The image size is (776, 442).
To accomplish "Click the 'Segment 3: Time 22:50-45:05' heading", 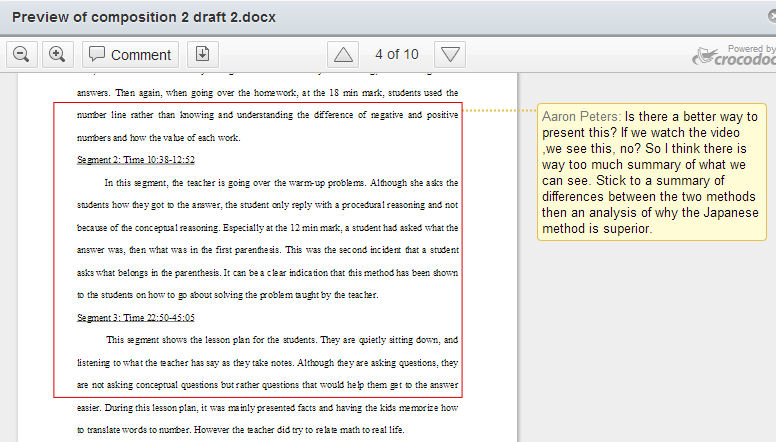I will tap(135, 318).
